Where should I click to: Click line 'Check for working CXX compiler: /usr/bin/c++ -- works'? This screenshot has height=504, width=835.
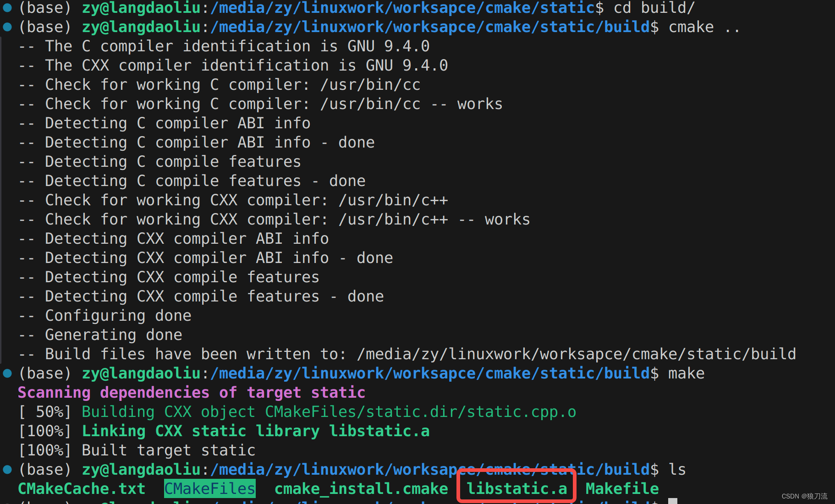tap(275, 219)
